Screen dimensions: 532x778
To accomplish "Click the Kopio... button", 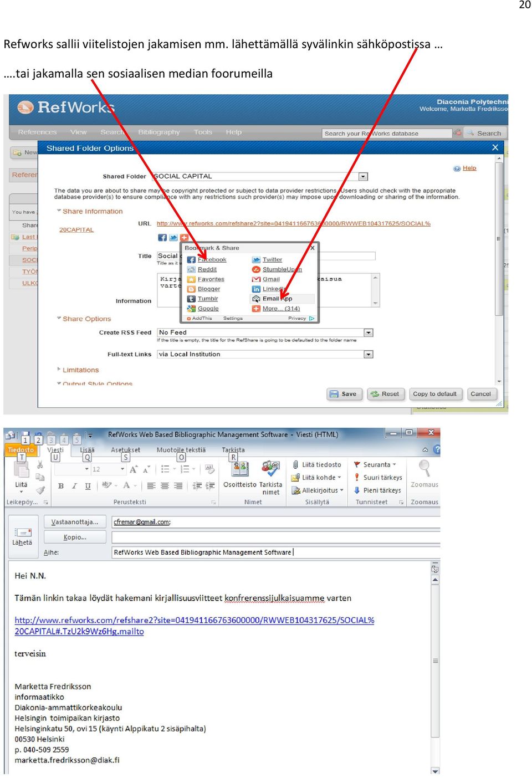I will point(75,537).
